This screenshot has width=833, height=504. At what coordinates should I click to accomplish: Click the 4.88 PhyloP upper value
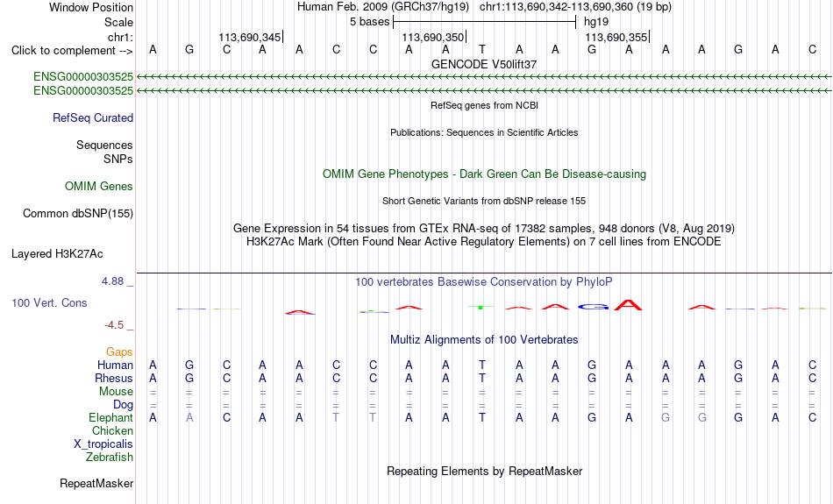pyautogui.click(x=112, y=281)
